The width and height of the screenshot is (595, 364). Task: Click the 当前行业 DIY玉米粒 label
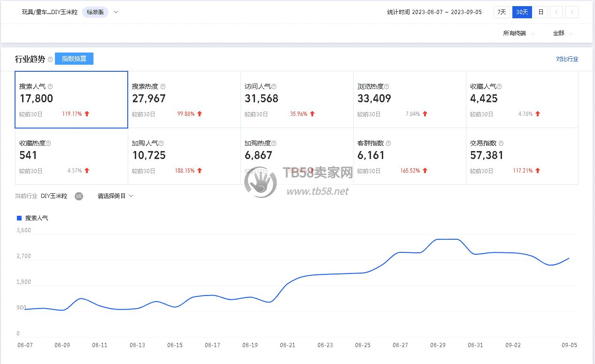41,196
